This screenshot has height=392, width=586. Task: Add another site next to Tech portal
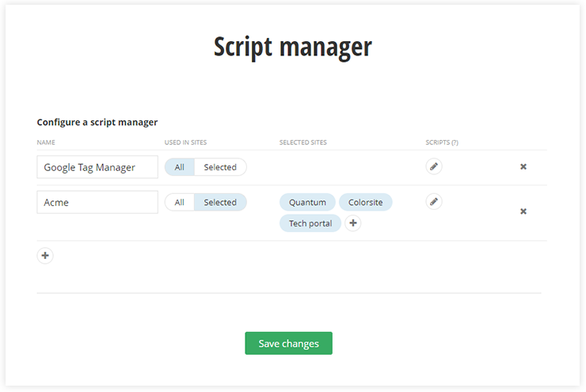353,223
